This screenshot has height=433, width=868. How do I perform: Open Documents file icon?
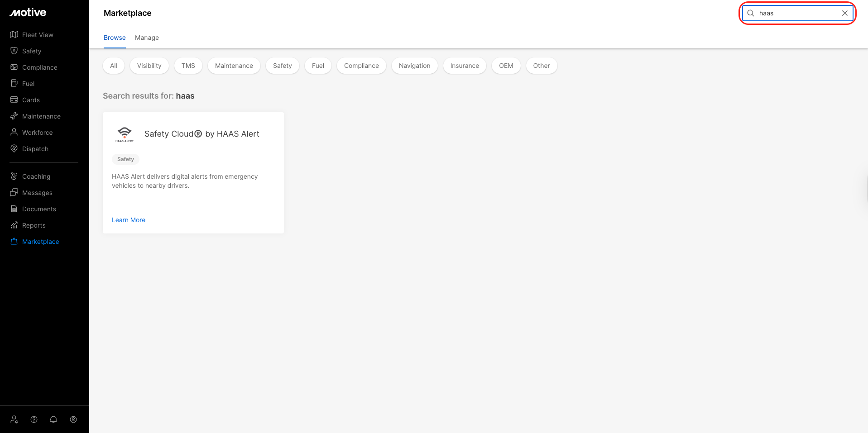tap(14, 209)
